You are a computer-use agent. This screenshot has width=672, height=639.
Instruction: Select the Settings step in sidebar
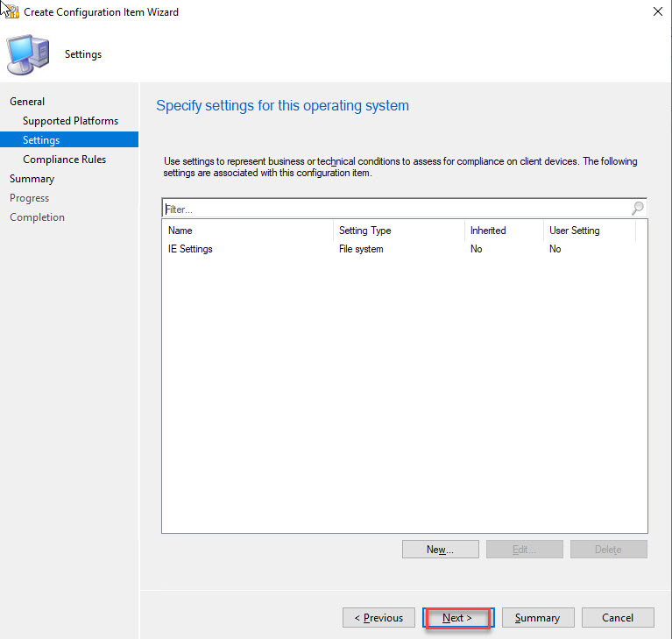tap(41, 140)
